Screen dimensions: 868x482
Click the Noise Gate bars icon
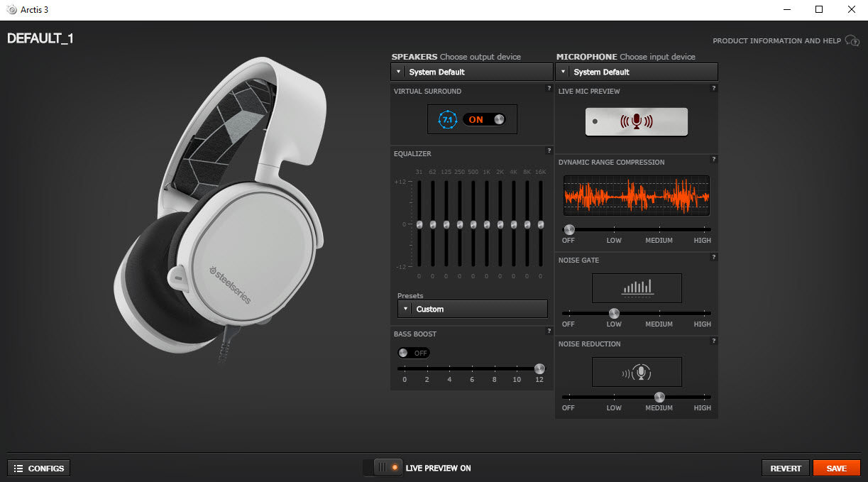click(637, 288)
